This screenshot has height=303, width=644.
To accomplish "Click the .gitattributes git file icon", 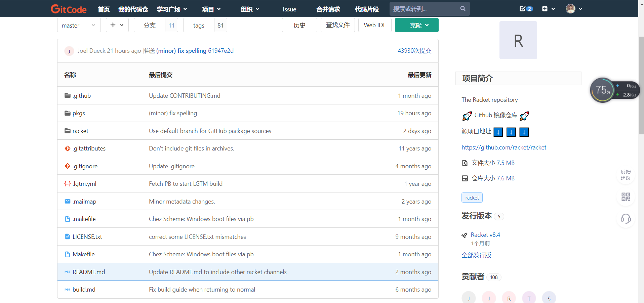I will (68, 148).
